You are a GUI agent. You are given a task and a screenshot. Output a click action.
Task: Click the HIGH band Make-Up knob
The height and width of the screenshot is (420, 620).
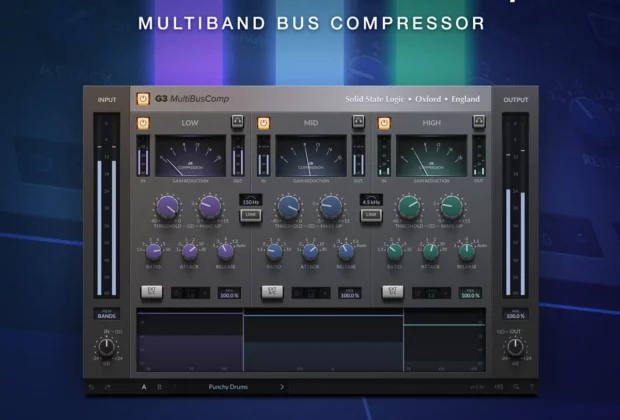[x=452, y=206]
